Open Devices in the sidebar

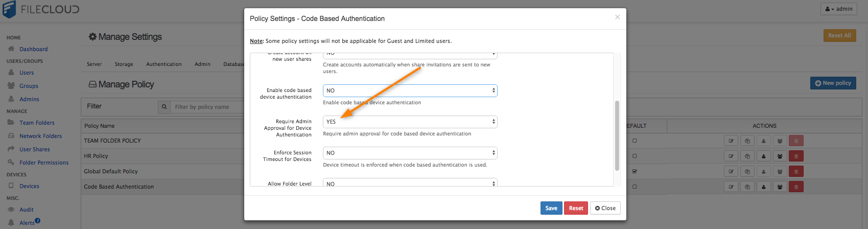coord(29,186)
